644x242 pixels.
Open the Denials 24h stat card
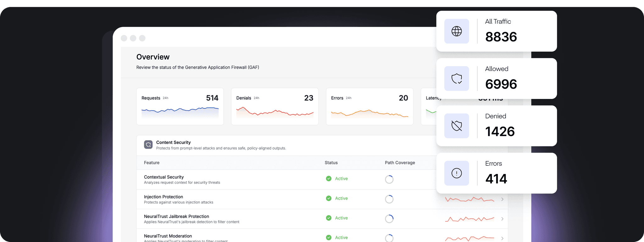[x=275, y=107]
